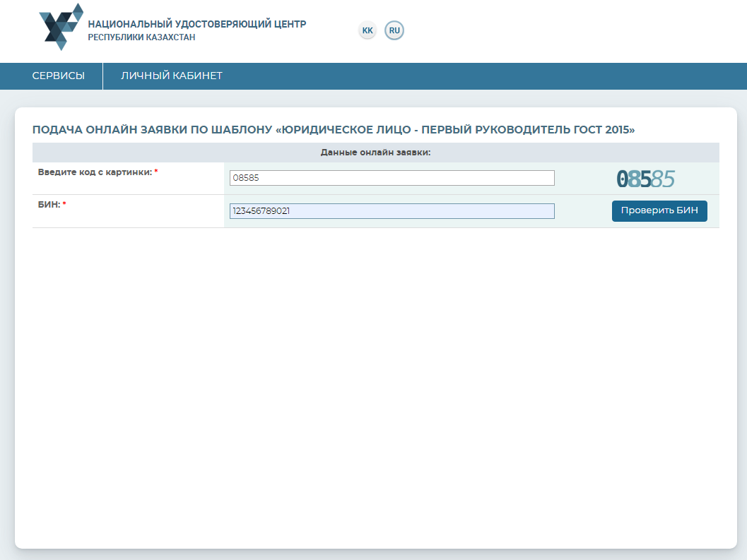Open the СЕРВИСЫ menu
This screenshot has height=560, width=747.
(59, 76)
